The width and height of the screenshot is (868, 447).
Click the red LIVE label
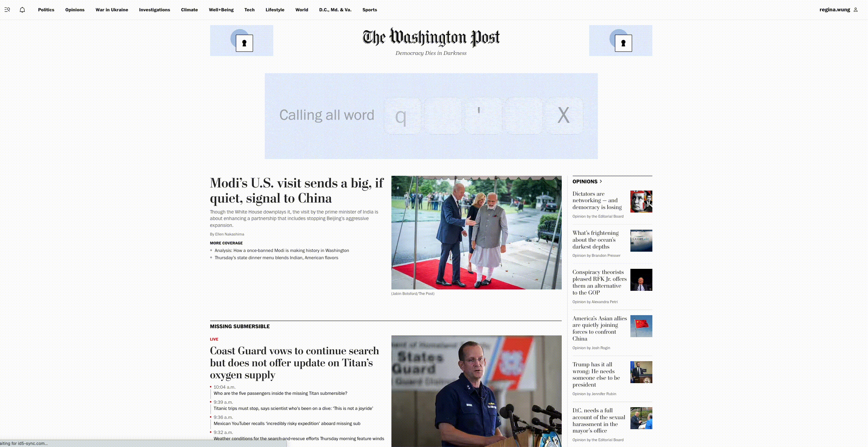click(x=214, y=339)
